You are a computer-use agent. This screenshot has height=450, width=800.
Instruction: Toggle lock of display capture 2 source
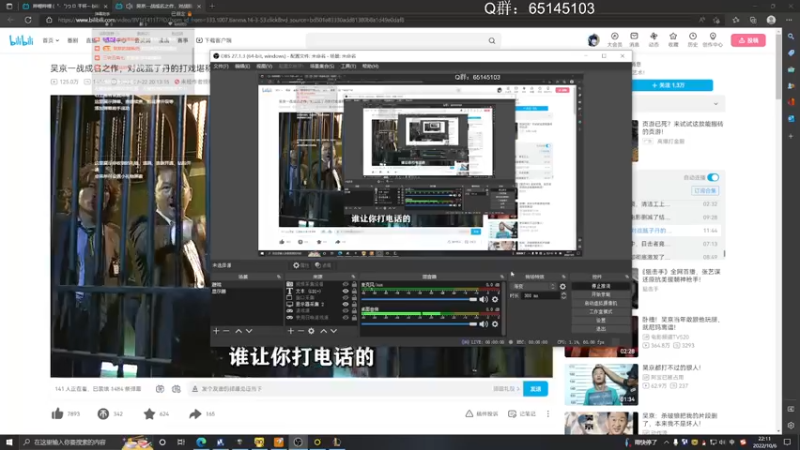pos(354,304)
